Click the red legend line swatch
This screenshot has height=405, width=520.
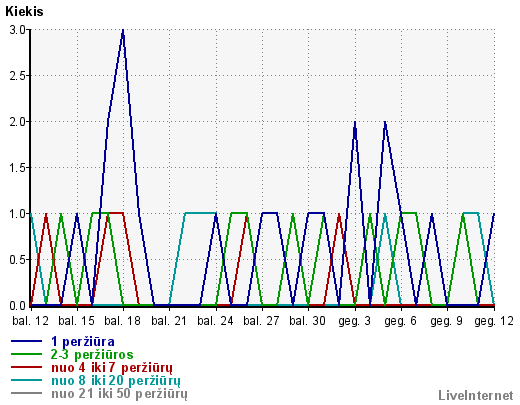27,367
